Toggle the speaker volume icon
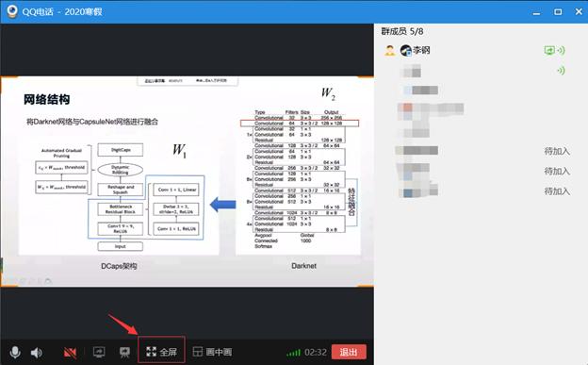The image size is (588, 365). point(37,353)
